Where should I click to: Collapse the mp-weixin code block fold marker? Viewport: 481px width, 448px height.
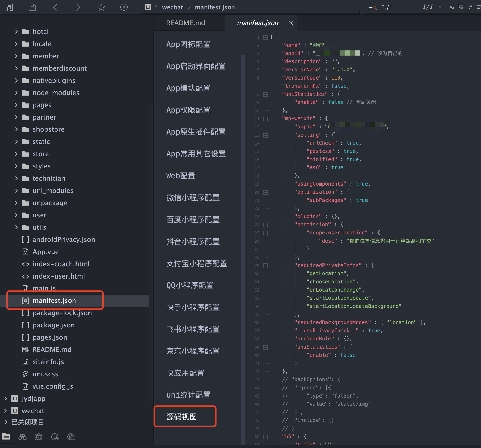click(x=265, y=119)
